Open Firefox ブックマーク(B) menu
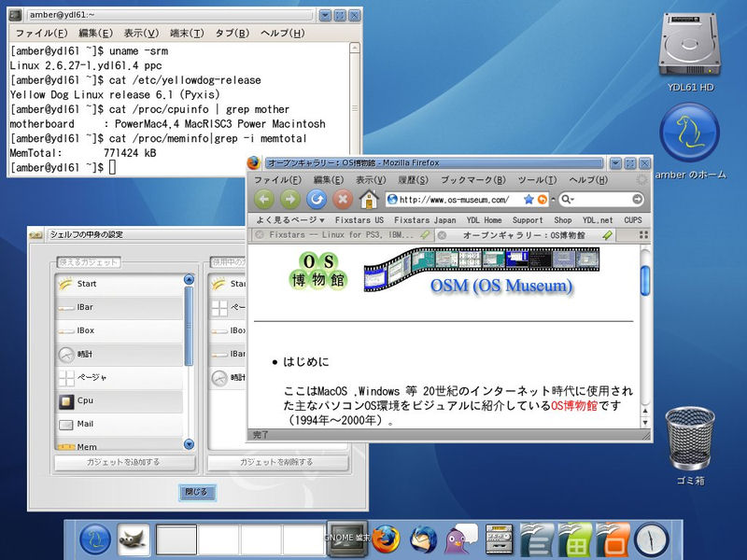The image size is (747, 560). coord(473,180)
